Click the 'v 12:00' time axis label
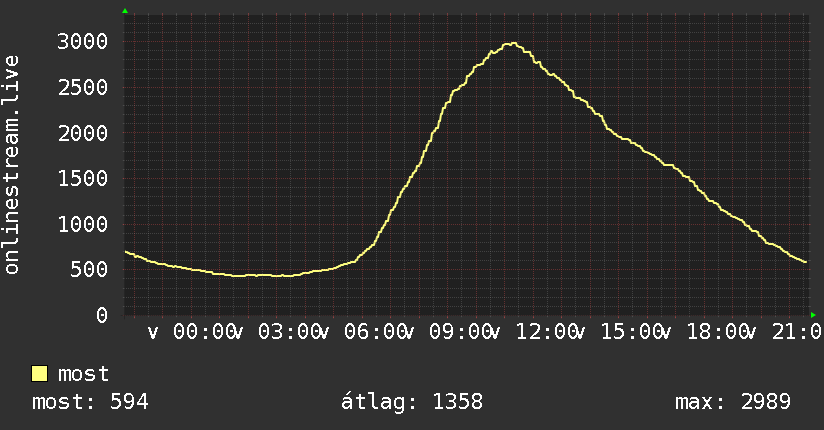Screen dimensions: 824x430 pos(534,332)
